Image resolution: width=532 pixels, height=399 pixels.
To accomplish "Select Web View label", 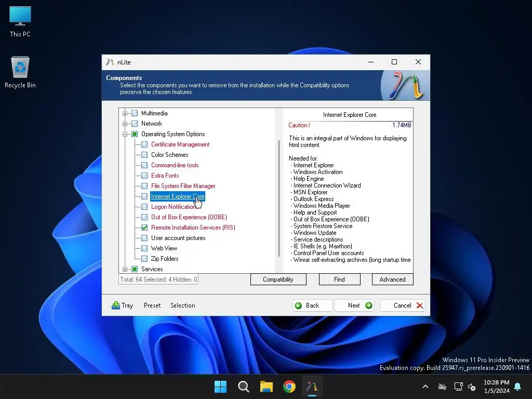I will pos(164,248).
